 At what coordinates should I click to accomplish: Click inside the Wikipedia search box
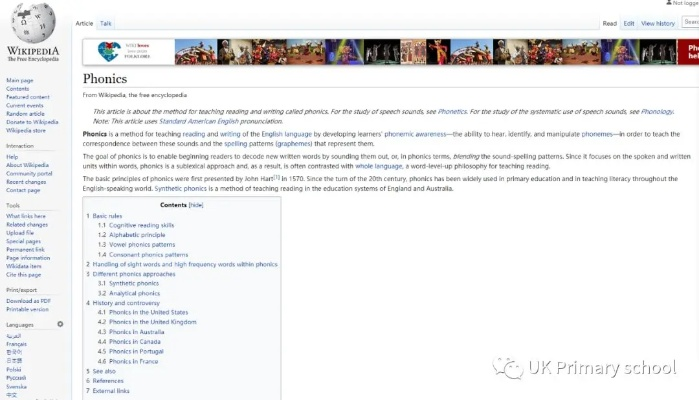point(693,23)
